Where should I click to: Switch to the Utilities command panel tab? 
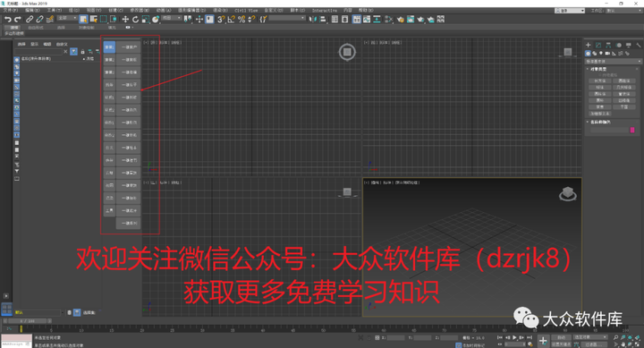pos(639,45)
